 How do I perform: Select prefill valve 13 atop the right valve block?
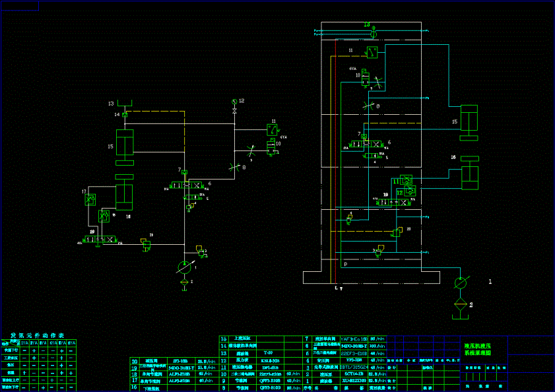[374, 32]
